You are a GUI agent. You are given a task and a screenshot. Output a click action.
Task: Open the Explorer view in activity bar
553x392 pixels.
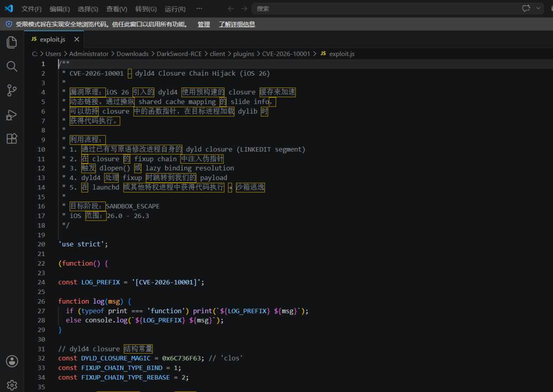click(12, 42)
